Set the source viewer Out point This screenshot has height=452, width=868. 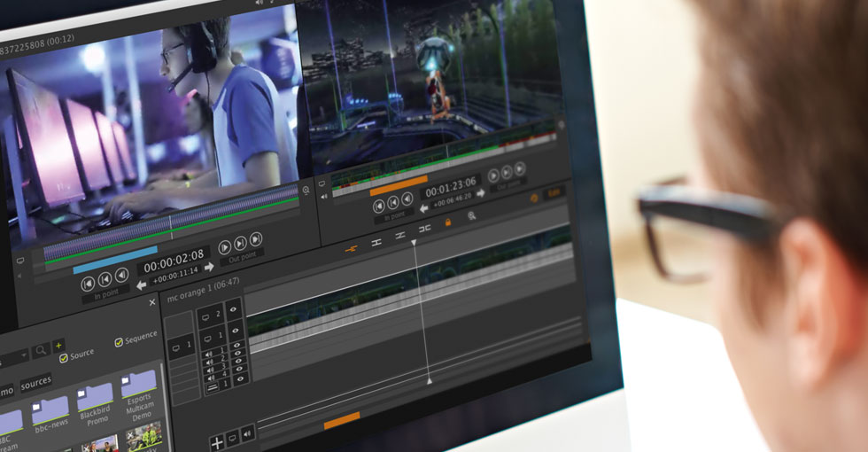pos(242,258)
